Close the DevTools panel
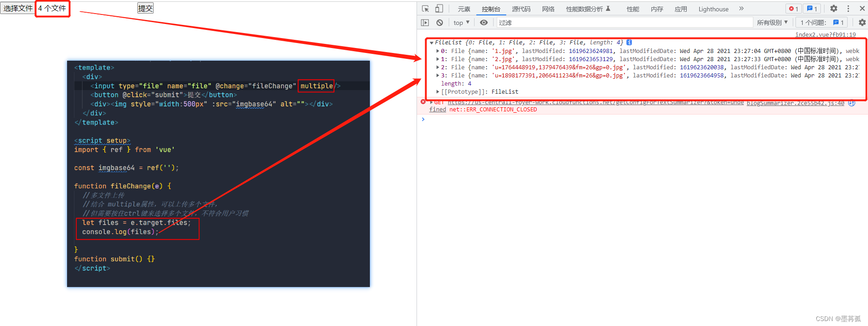 pos(862,9)
